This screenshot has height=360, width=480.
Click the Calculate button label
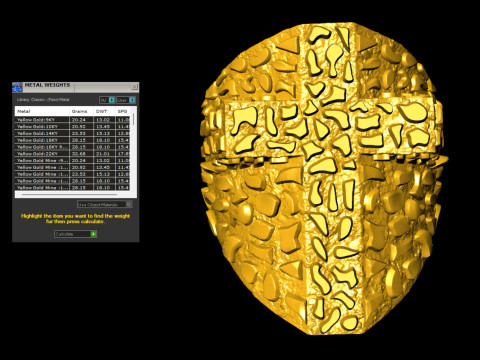pyautogui.click(x=64, y=234)
